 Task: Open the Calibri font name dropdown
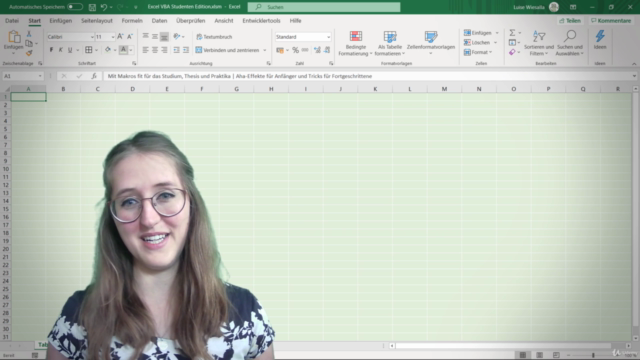click(92, 37)
